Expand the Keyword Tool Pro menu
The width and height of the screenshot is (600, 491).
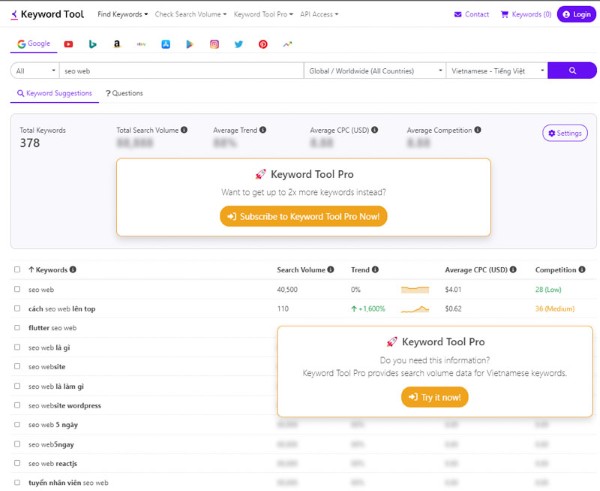coord(263,15)
